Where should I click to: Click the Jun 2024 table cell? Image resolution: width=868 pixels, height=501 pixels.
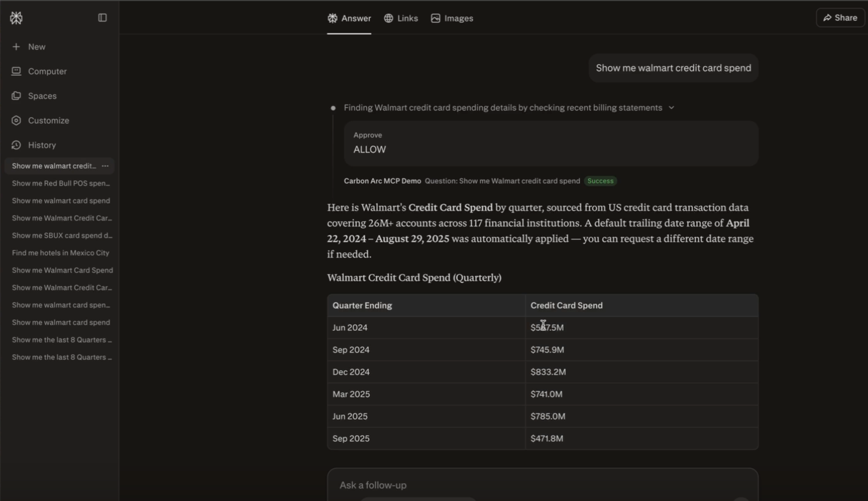coord(426,328)
